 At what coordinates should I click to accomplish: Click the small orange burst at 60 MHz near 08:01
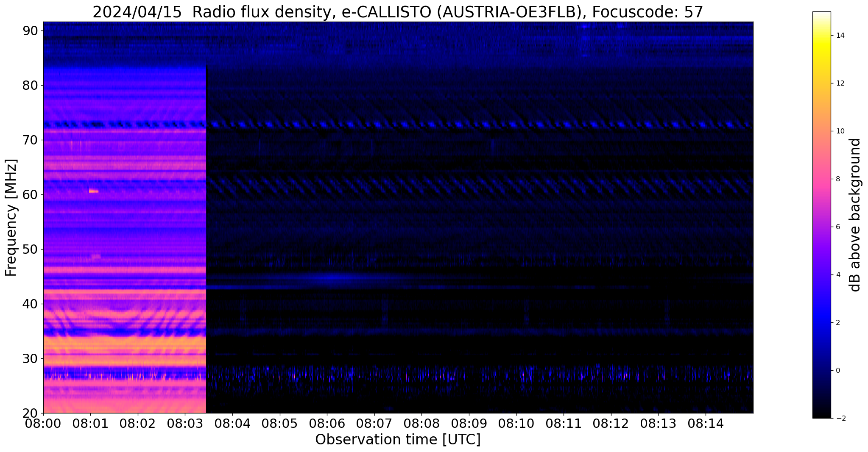(94, 191)
